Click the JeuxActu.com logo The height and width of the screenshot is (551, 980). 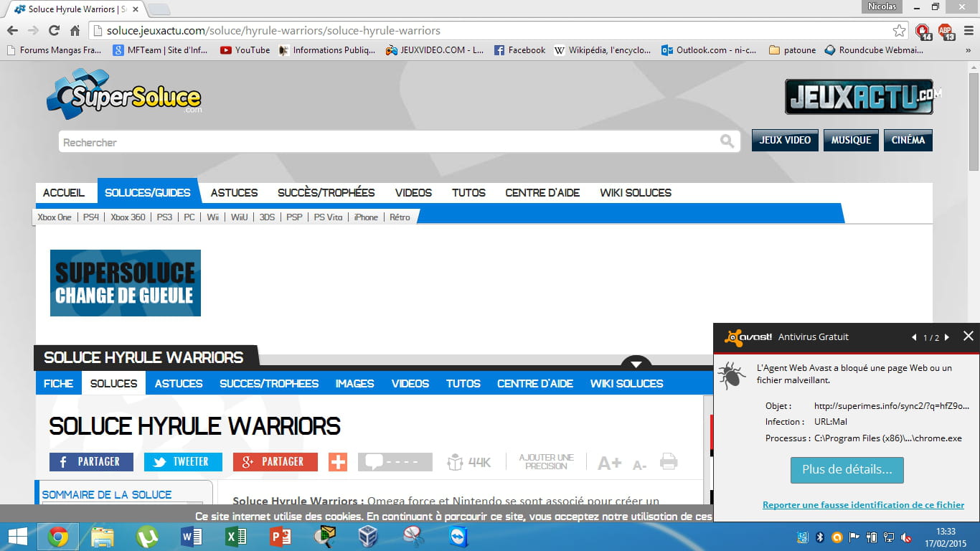[x=863, y=97]
